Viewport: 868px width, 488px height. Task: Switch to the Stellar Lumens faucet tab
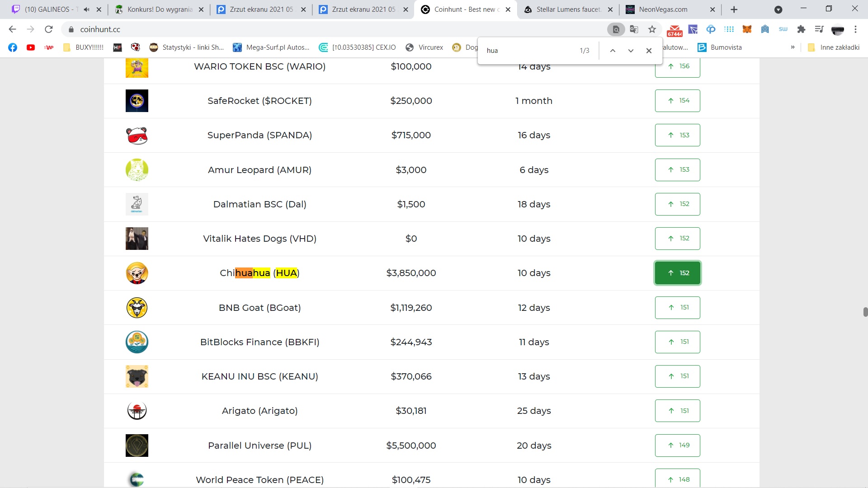[x=568, y=9]
